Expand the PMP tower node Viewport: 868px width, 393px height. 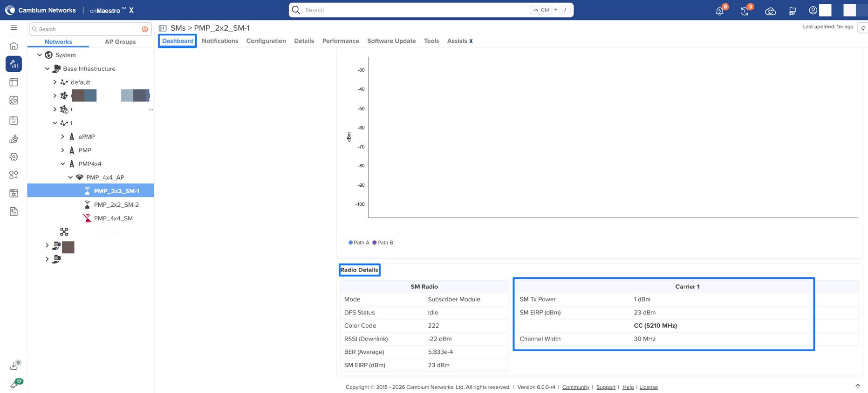[63, 150]
